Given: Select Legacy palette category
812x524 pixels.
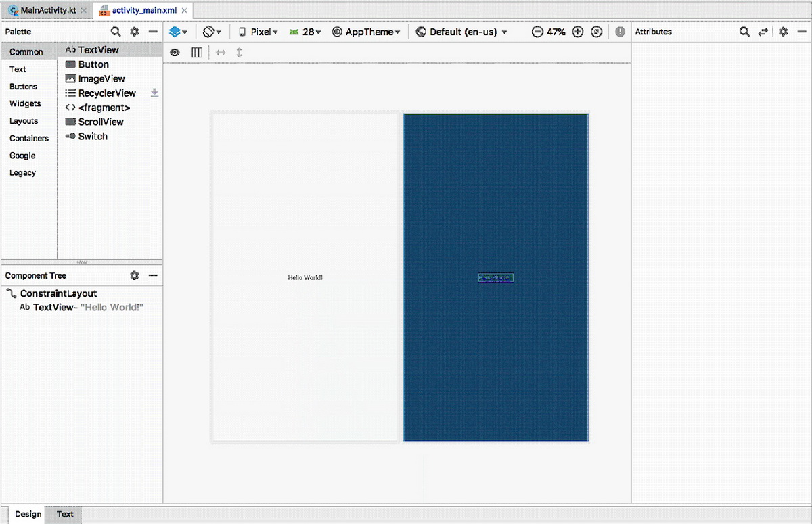Looking at the screenshot, I should [29, 172].
